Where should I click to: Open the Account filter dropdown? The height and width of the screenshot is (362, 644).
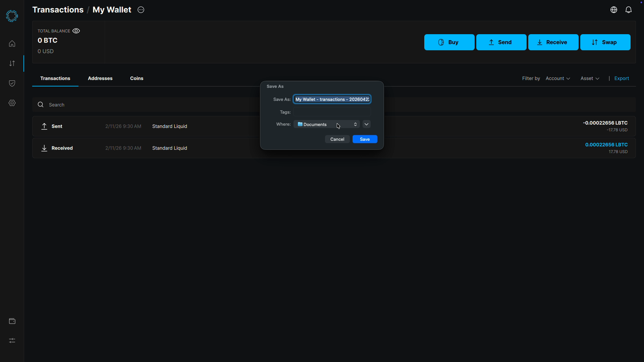point(558,78)
